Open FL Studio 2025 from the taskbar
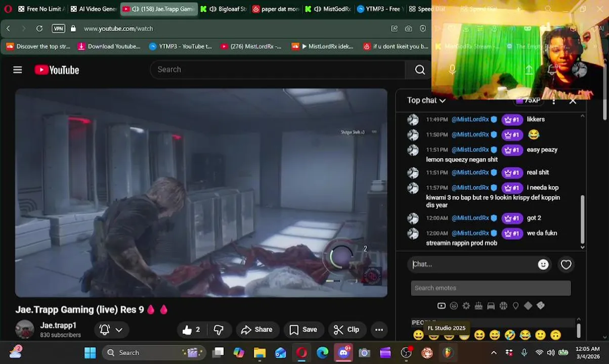 448,352
